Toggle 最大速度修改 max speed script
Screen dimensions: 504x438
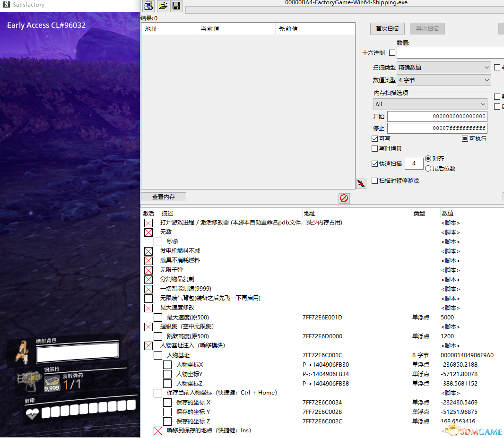tap(148, 308)
